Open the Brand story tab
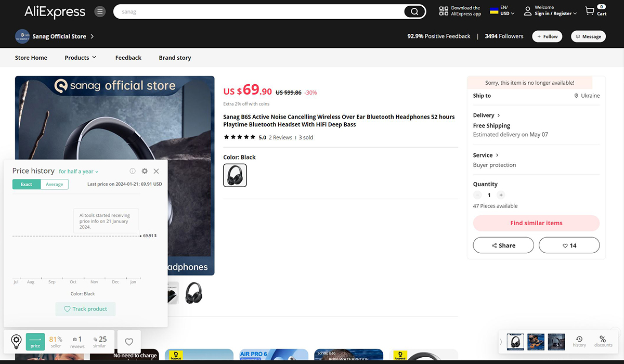This screenshot has width=624, height=364. click(x=175, y=58)
